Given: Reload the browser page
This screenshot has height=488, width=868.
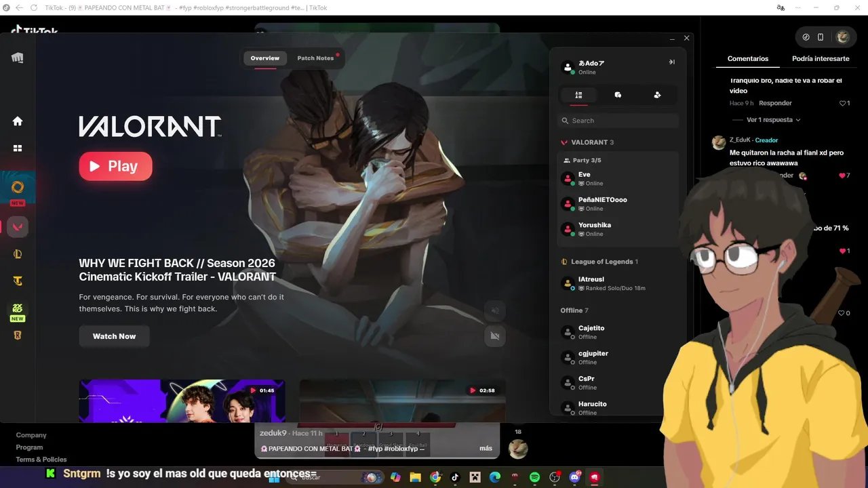Looking at the screenshot, I should pos(33,7).
